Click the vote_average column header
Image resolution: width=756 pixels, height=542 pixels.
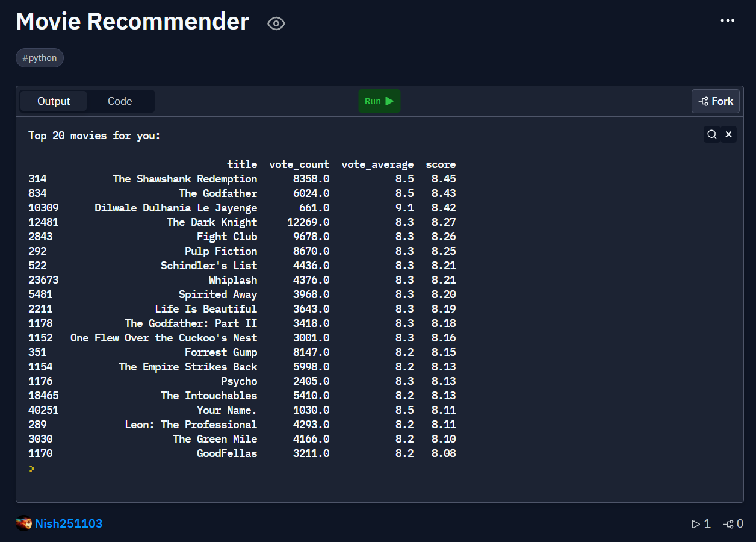coord(377,164)
